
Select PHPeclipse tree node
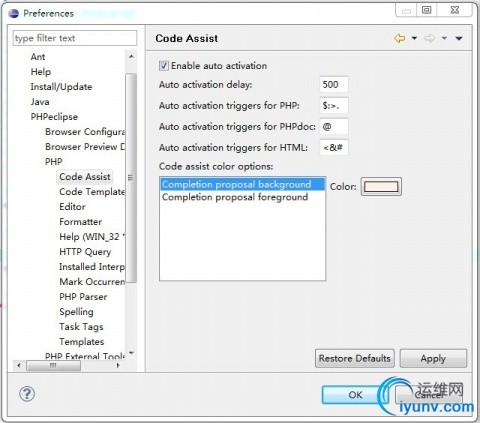(54, 117)
